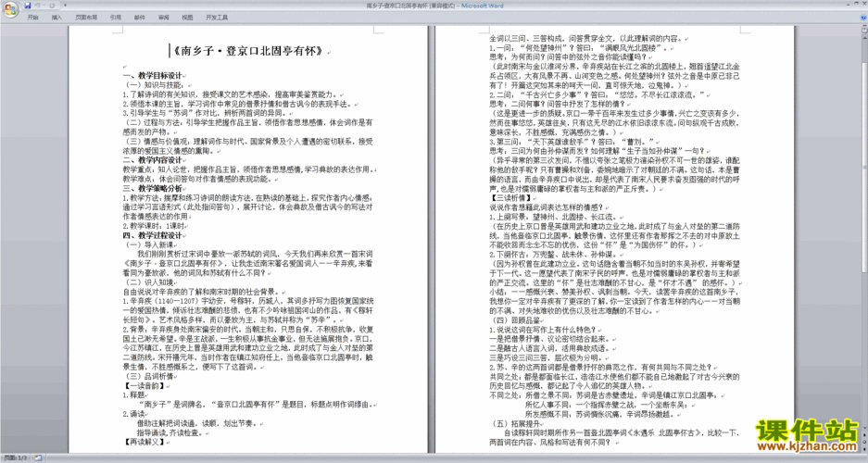Switch to the 插入 ribbon tab
The height and width of the screenshot is (463, 868).
click(57, 18)
